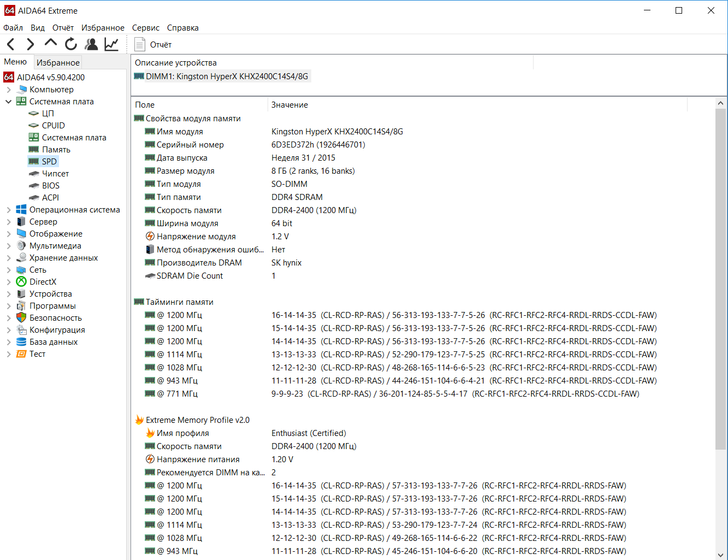Click the Отображение monitor icon
This screenshot has height=560, width=728.
click(x=21, y=234)
